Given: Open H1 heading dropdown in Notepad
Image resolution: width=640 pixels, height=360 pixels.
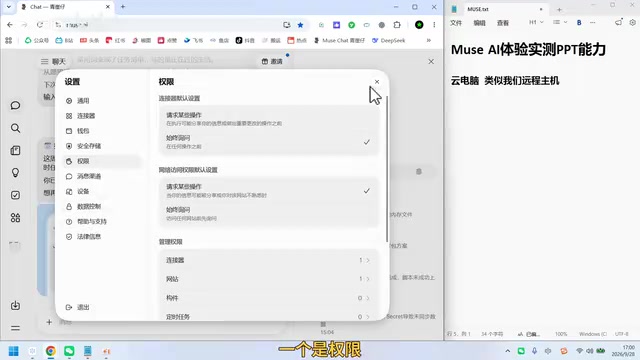Looking at the screenshot, I should [x=536, y=22].
